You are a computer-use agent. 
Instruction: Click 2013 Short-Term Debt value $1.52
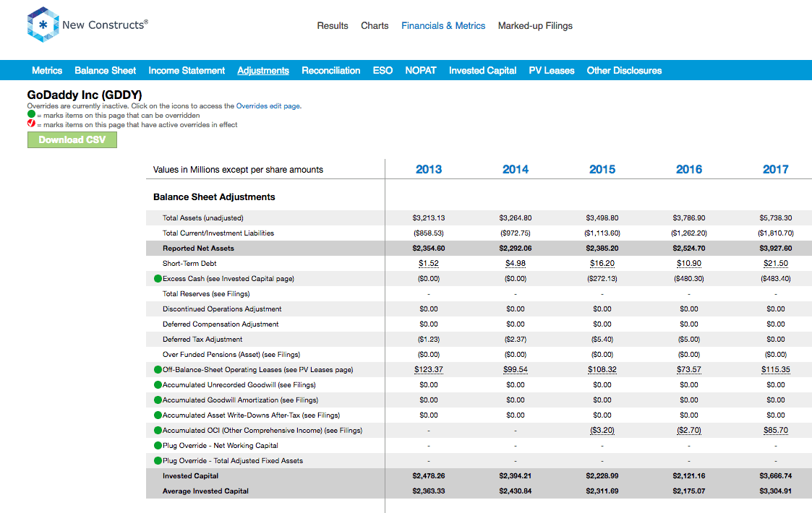pyautogui.click(x=429, y=264)
